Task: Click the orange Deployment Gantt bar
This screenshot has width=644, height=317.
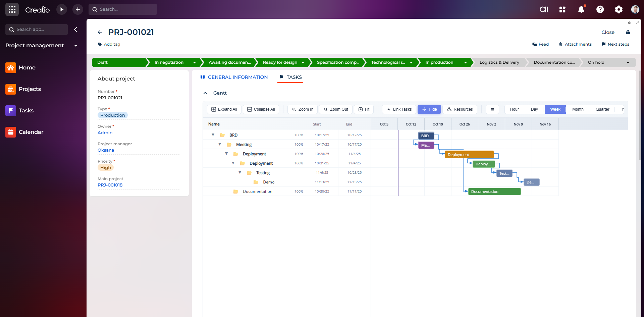Action: 469,155
